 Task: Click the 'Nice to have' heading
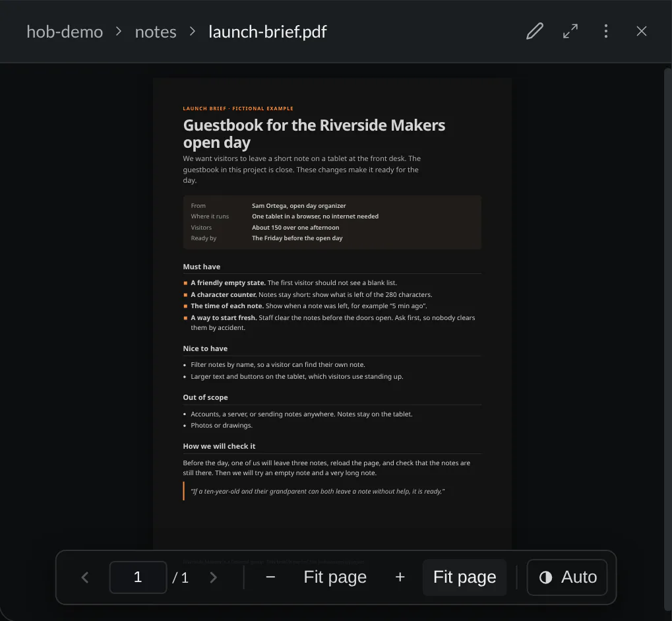[x=205, y=348]
